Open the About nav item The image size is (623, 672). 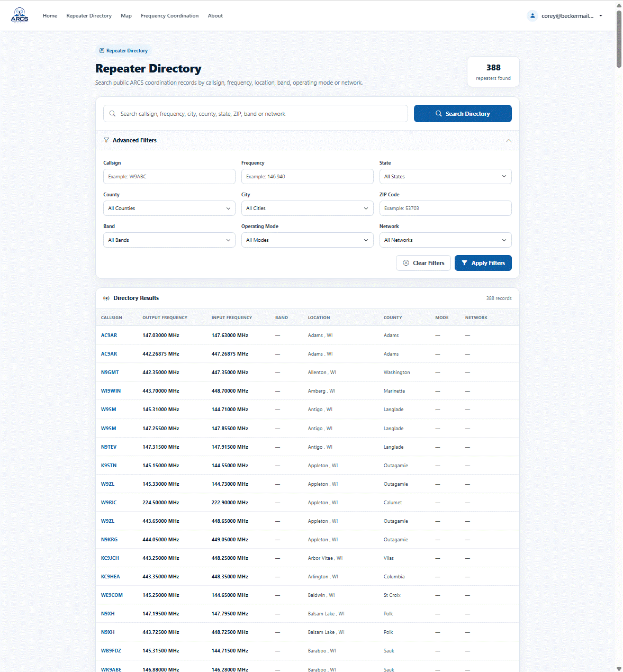tap(215, 16)
